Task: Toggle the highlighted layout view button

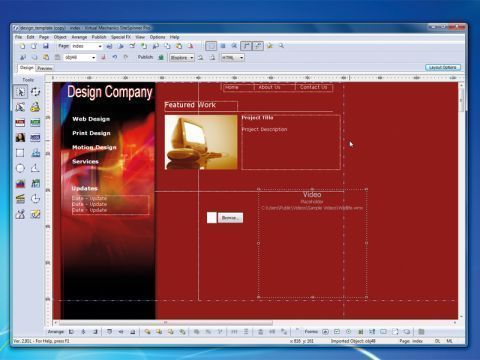Action: coord(211,46)
